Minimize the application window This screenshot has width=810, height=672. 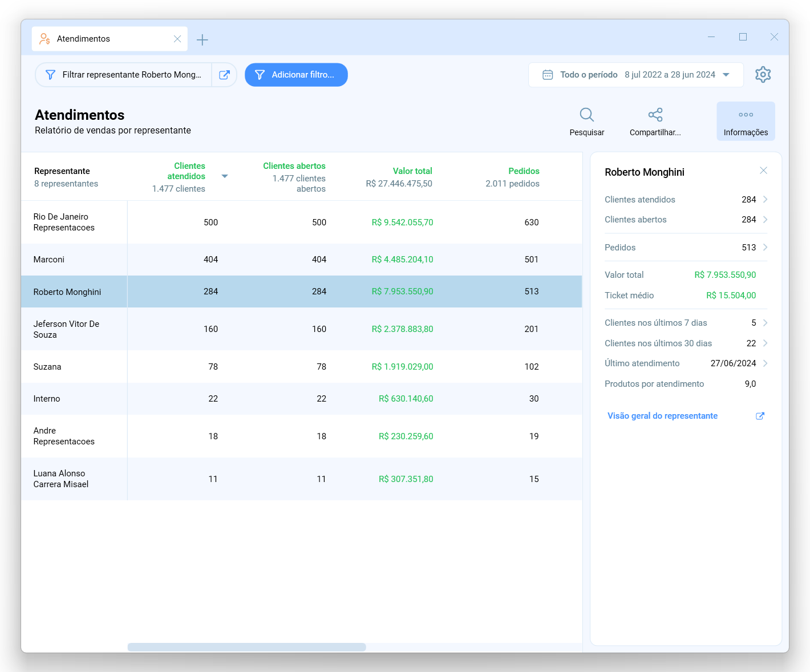pyautogui.click(x=711, y=37)
